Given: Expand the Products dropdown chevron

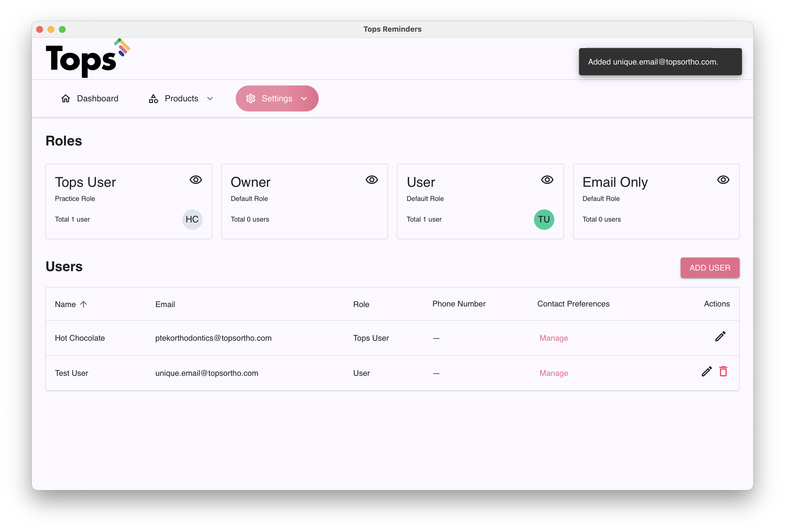Looking at the screenshot, I should pyautogui.click(x=210, y=99).
